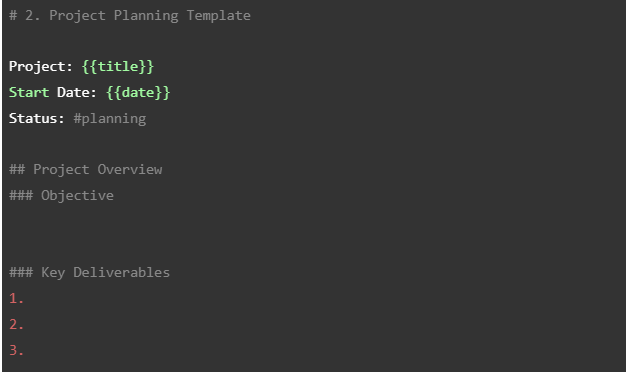Click the word 'Template' in the title
This screenshot has height=372, width=626.
[x=219, y=16]
